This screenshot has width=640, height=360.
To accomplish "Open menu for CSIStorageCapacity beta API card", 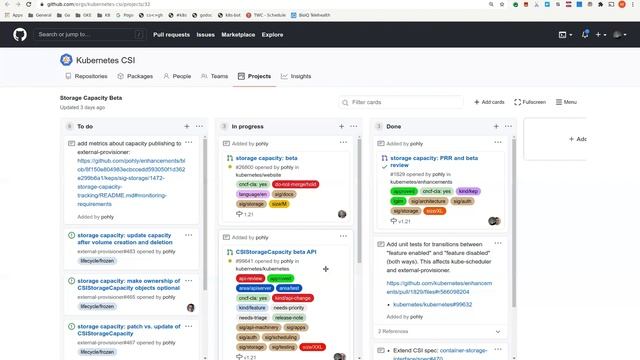I will tap(343, 236).
